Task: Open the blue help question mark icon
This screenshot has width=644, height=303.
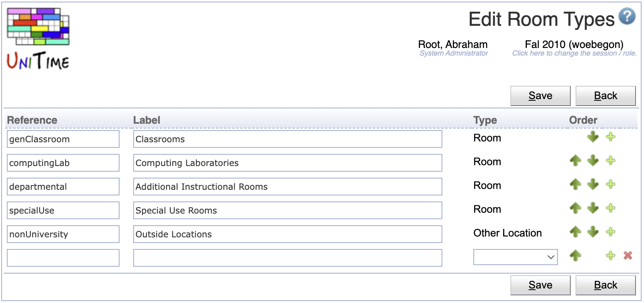Action: (x=627, y=17)
